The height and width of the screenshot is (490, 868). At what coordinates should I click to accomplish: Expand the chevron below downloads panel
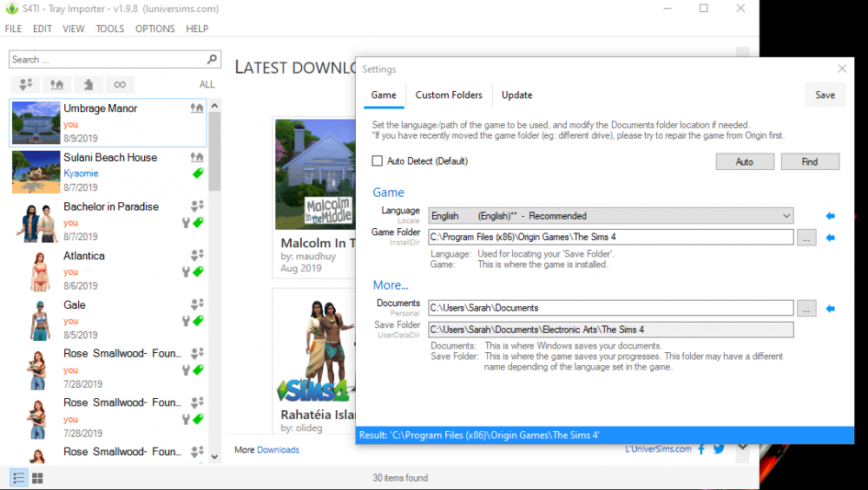click(743, 447)
